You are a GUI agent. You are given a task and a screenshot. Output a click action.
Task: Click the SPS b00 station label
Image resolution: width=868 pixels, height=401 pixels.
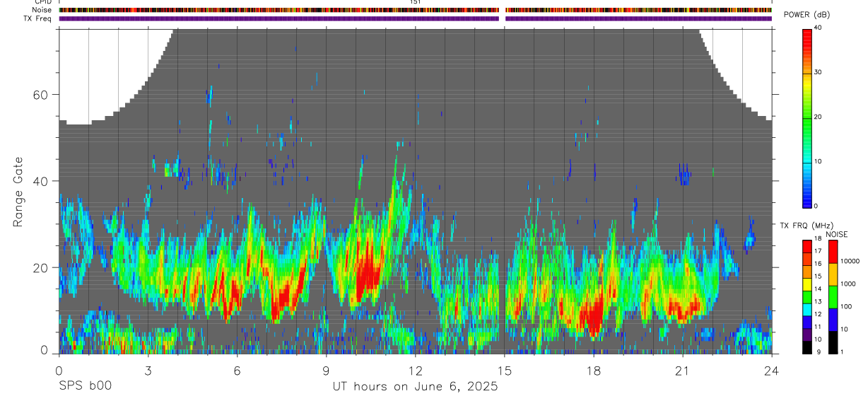tap(84, 386)
